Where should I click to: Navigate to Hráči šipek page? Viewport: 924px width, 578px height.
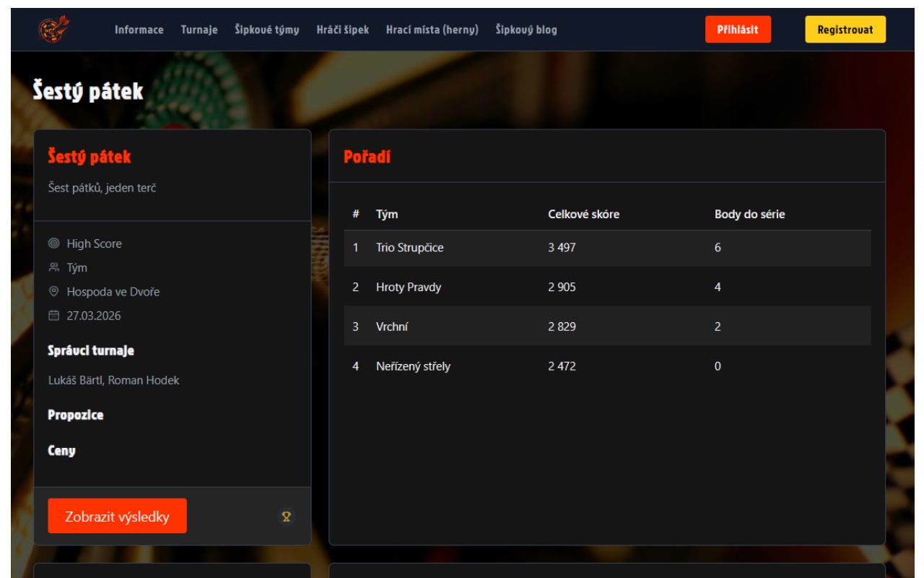click(x=343, y=30)
